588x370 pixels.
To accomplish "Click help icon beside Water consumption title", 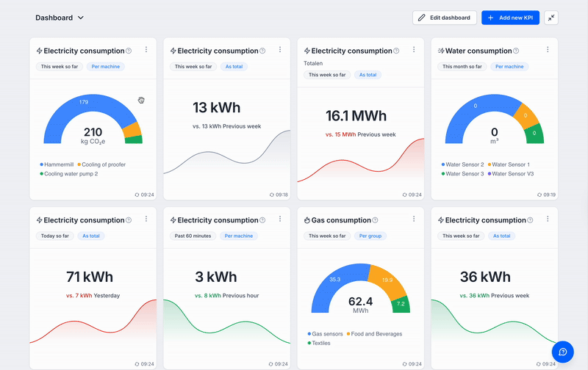I will (x=516, y=51).
